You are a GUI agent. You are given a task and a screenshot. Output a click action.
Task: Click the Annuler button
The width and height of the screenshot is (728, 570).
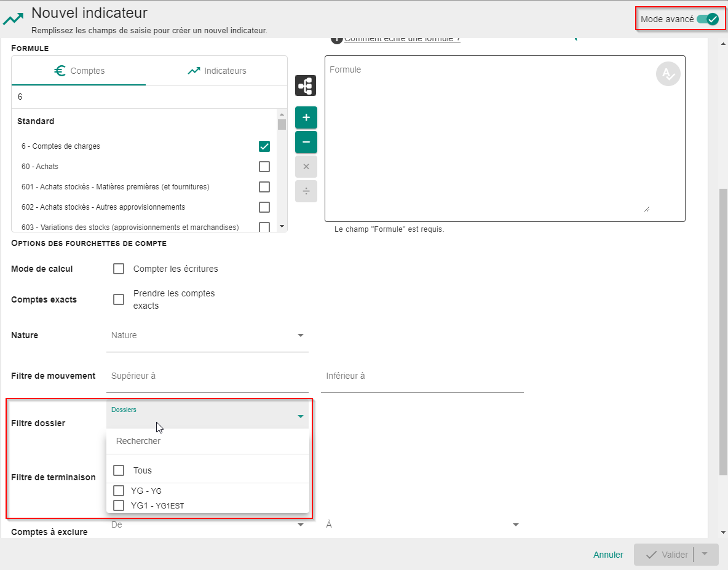[607, 555]
